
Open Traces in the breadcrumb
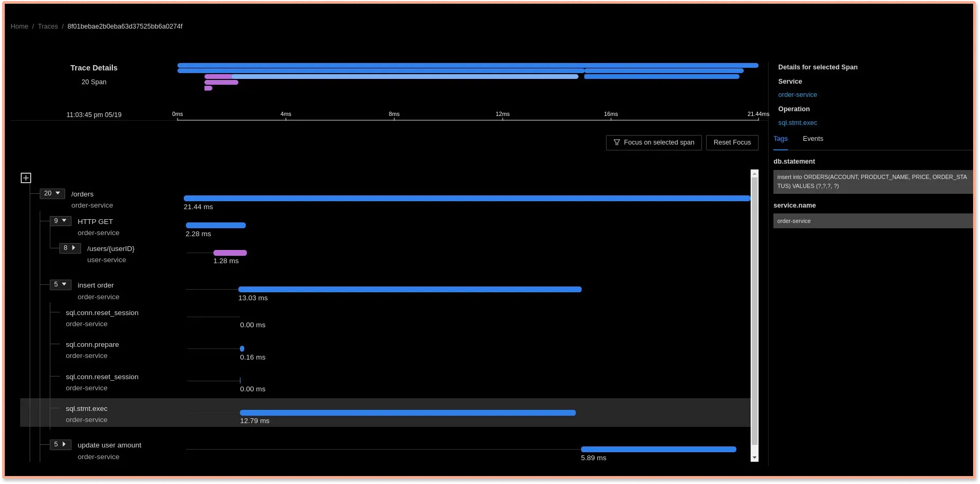click(x=48, y=26)
